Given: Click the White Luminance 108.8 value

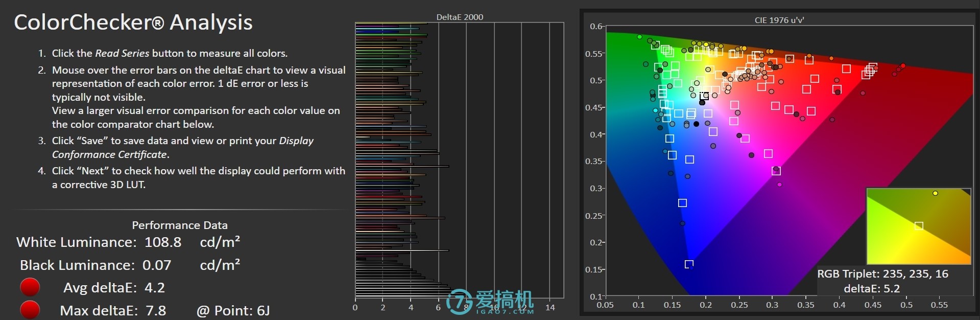Looking at the screenshot, I should click(x=163, y=242).
